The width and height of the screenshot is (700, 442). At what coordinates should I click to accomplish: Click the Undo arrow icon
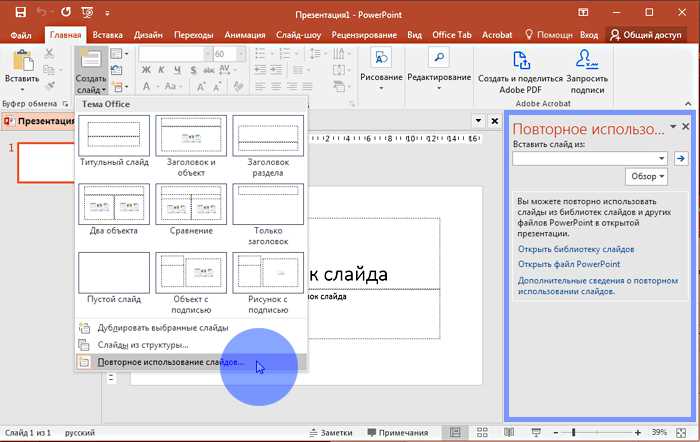pyautogui.click(x=42, y=13)
